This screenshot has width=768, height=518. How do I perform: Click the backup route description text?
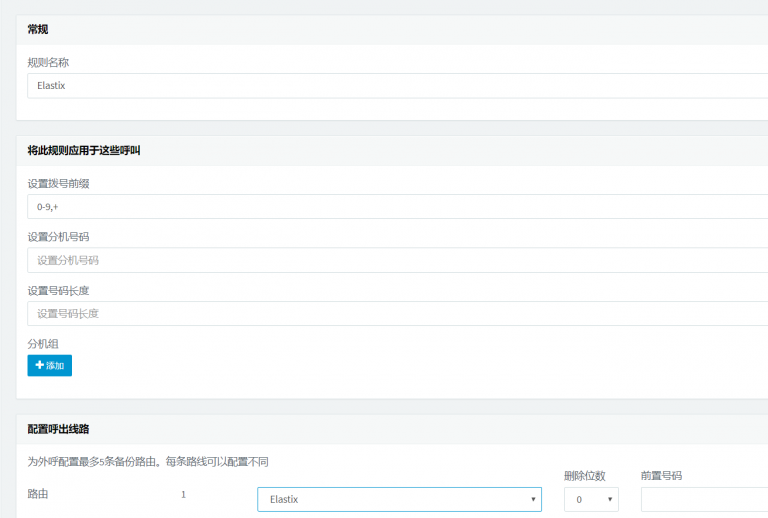click(148, 462)
